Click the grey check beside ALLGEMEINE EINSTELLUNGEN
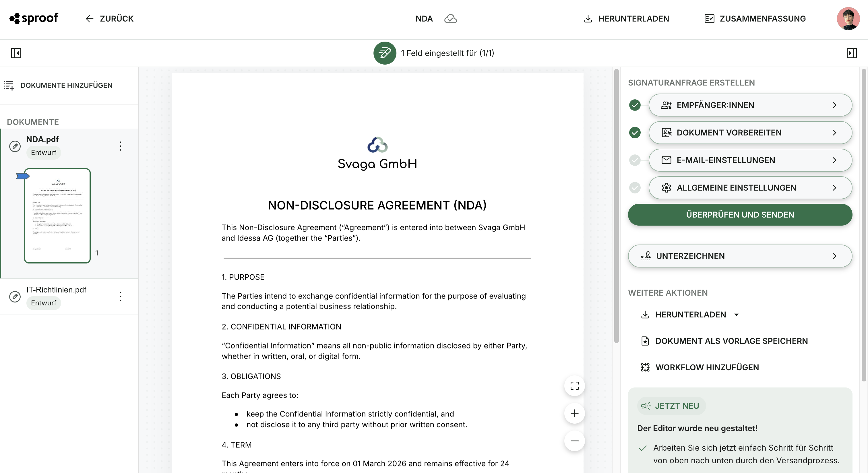 635,188
